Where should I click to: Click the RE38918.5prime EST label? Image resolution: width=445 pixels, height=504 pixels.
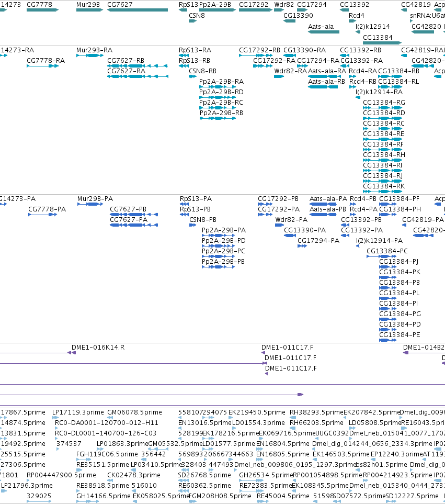[102, 485]
